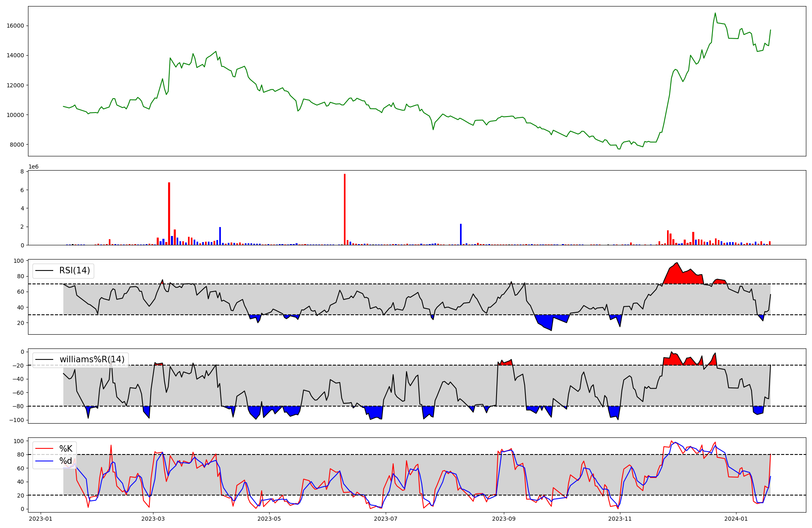Click the blue %d legend line swatch
The image size is (812, 528).
(44, 461)
